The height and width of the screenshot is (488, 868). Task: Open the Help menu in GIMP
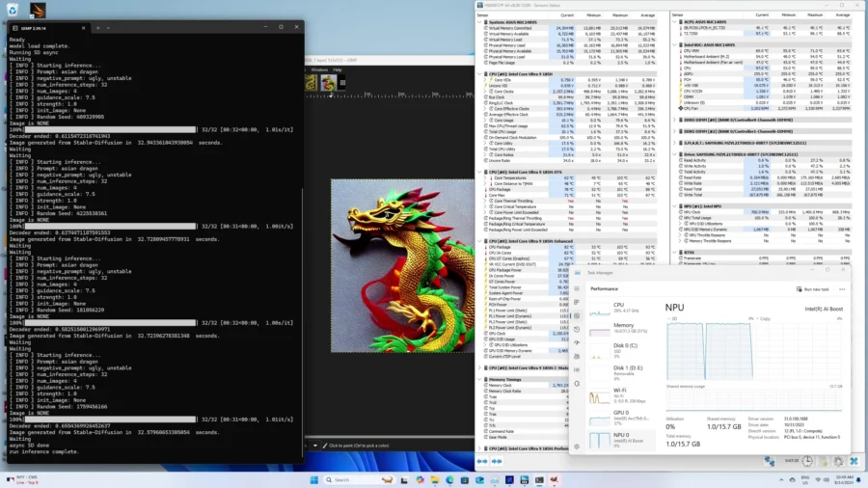pyautogui.click(x=338, y=69)
